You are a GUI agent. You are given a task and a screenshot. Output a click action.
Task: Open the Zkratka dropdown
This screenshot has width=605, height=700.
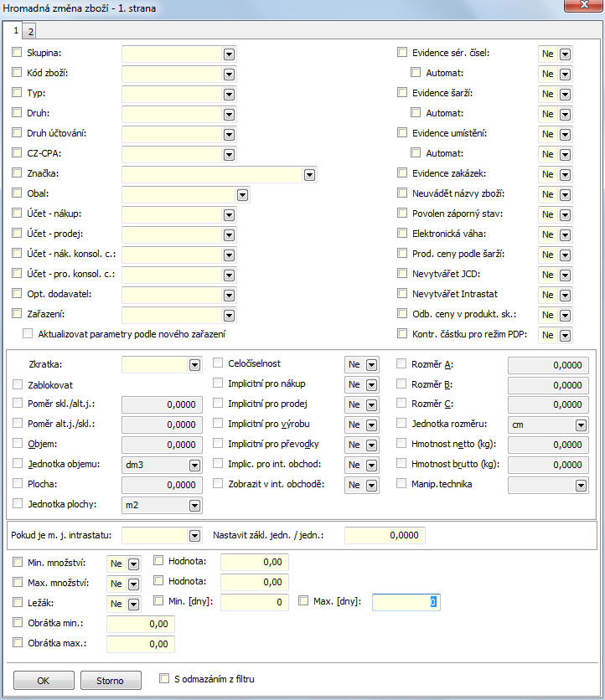pos(194,365)
